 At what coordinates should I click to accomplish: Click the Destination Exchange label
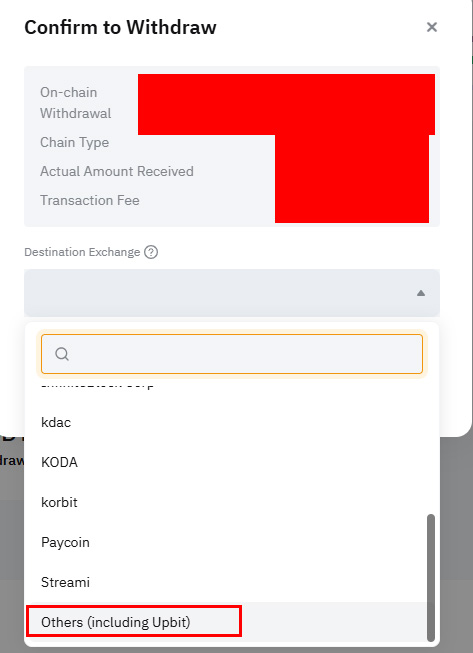tap(82, 252)
